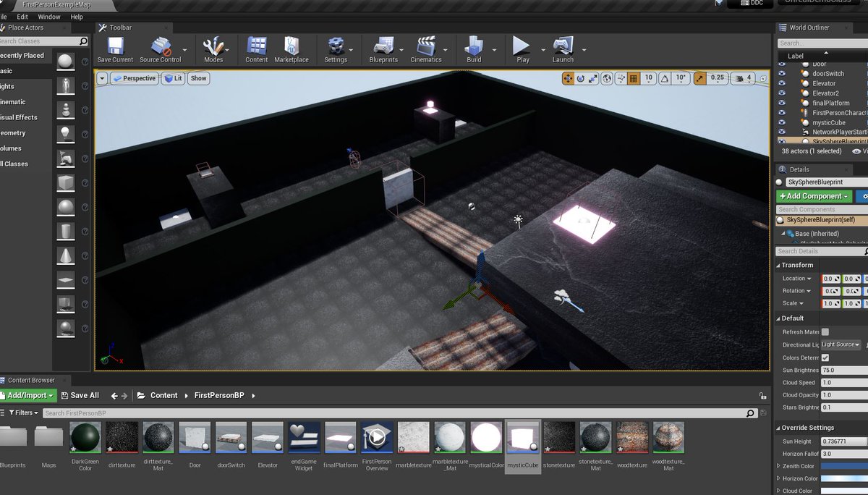Open the Marketplace from the toolbar

click(292, 49)
